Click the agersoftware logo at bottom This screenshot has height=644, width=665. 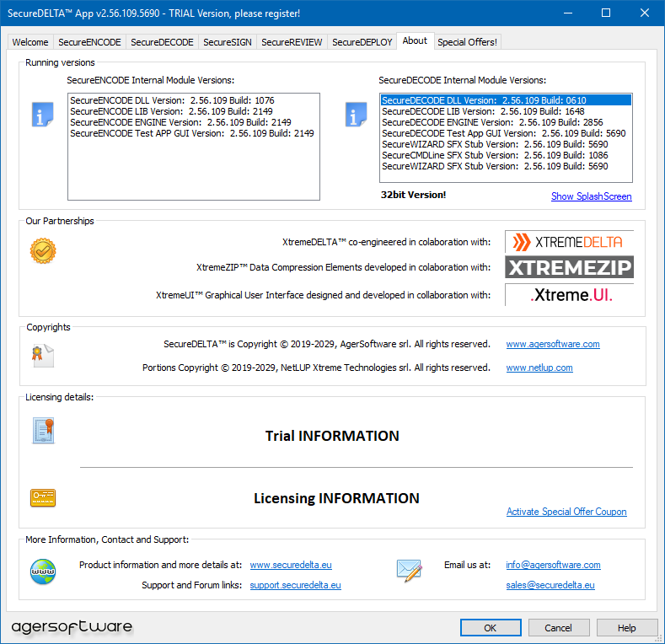[72, 627]
